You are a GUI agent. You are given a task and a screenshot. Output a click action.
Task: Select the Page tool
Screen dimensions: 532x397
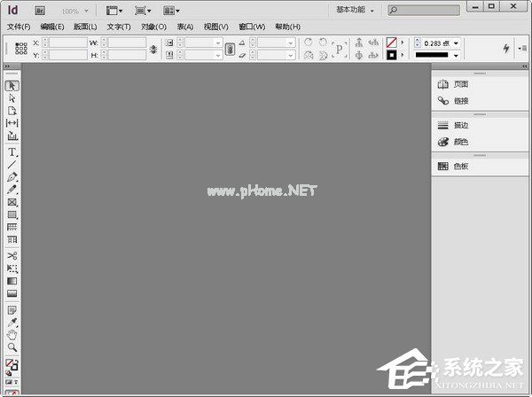coord(12,111)
